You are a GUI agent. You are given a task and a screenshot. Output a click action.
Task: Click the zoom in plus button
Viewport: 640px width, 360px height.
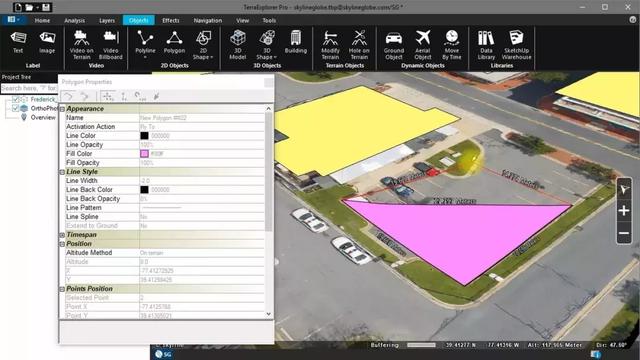pos(624,211)
